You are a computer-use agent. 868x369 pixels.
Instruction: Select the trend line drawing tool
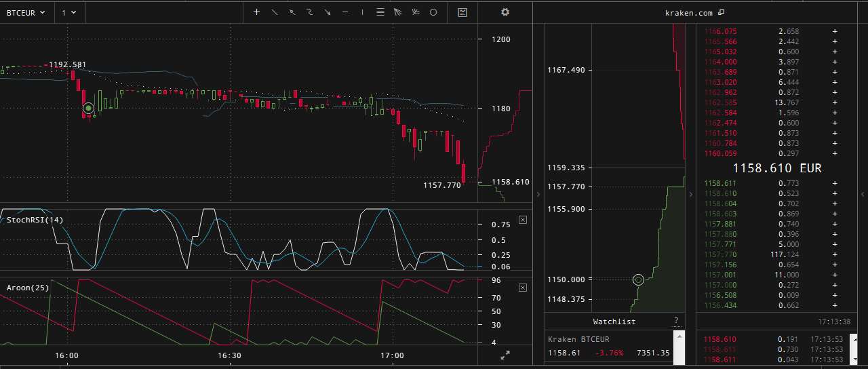(x=274, y=12)
